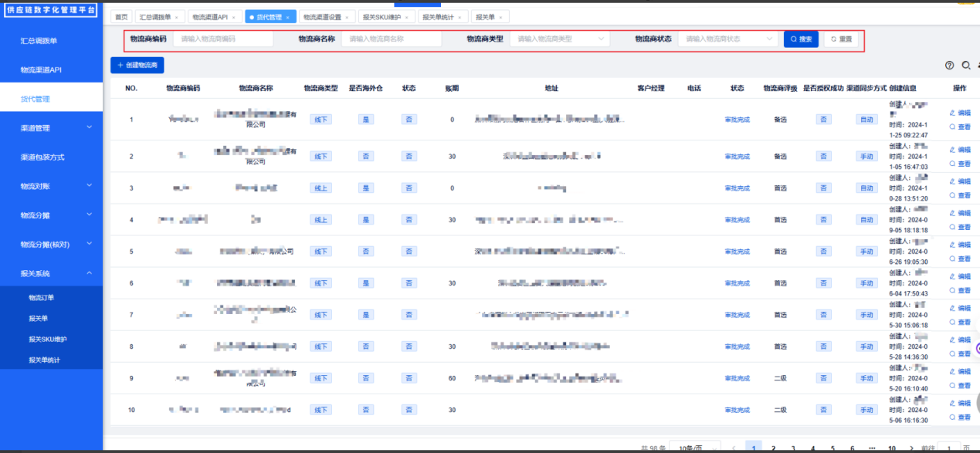
Task: Click the 查看 view icon in row 8
Action: pyautogui.click(x=952, y=353)
